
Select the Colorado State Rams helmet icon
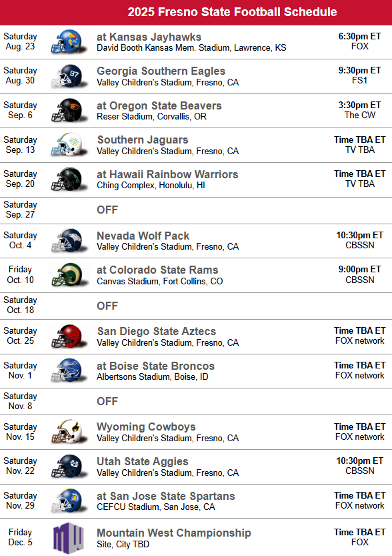(69, 275)
